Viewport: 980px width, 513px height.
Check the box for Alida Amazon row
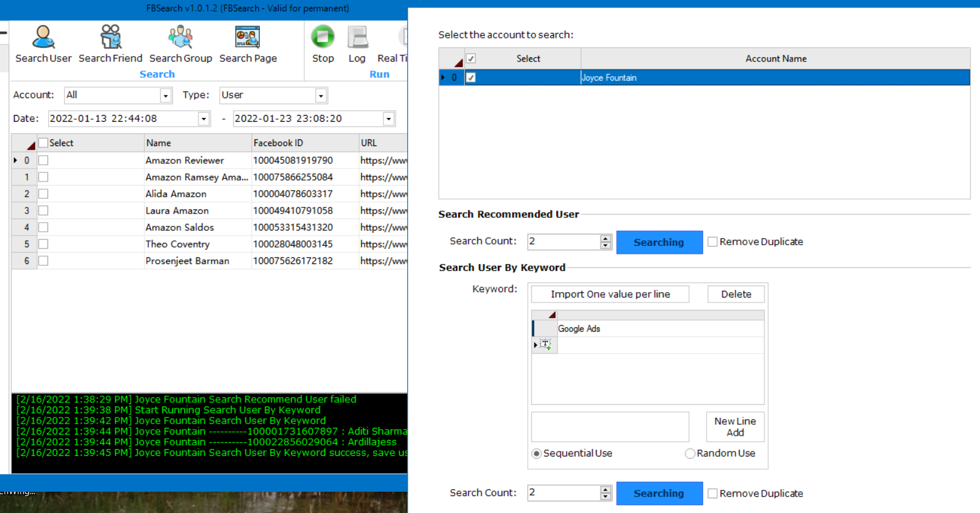click(43, 194)
